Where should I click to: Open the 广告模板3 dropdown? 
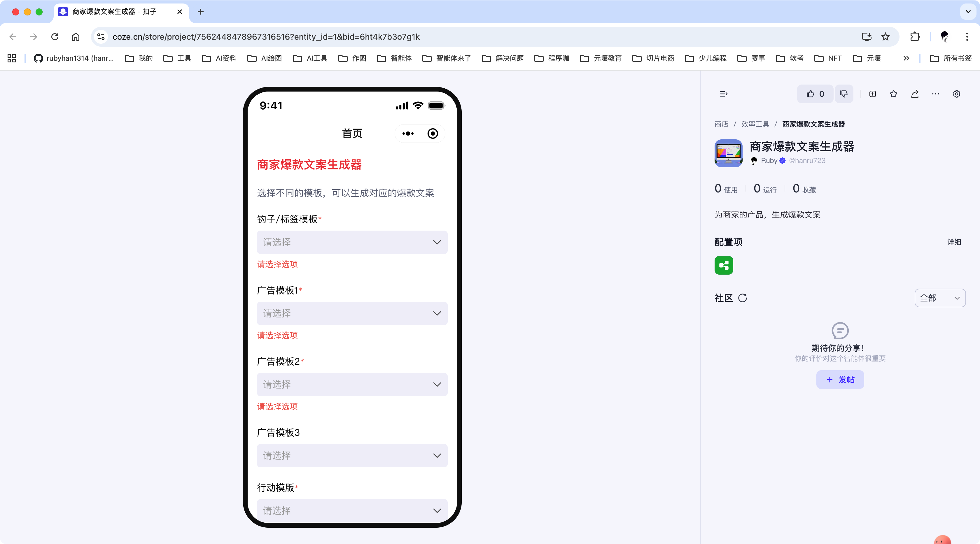[x=352, y=455]
